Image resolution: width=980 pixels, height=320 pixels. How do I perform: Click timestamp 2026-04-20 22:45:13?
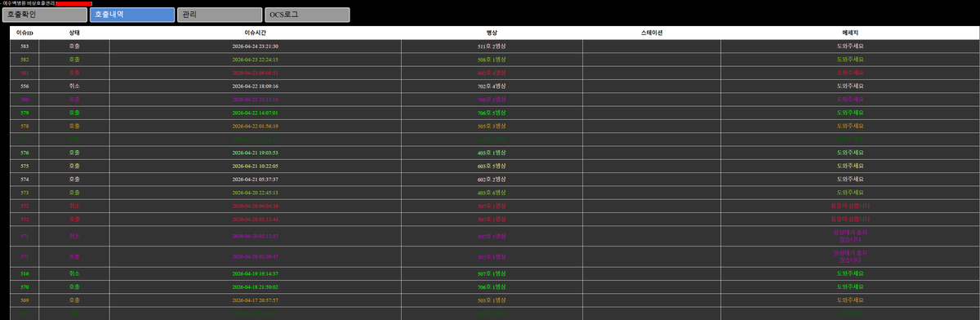pos(256,193)
